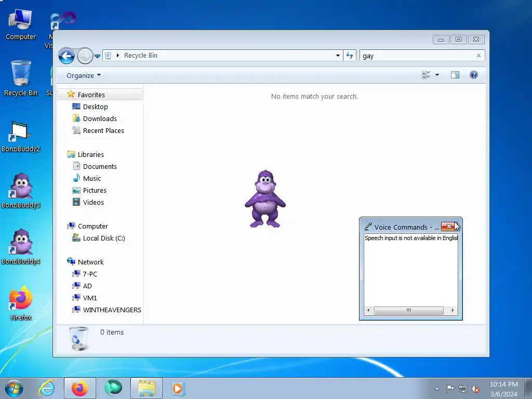Switch to Firefox in taskbar
532x399 pixels.
pyautogui.click(x=79, y=389)
